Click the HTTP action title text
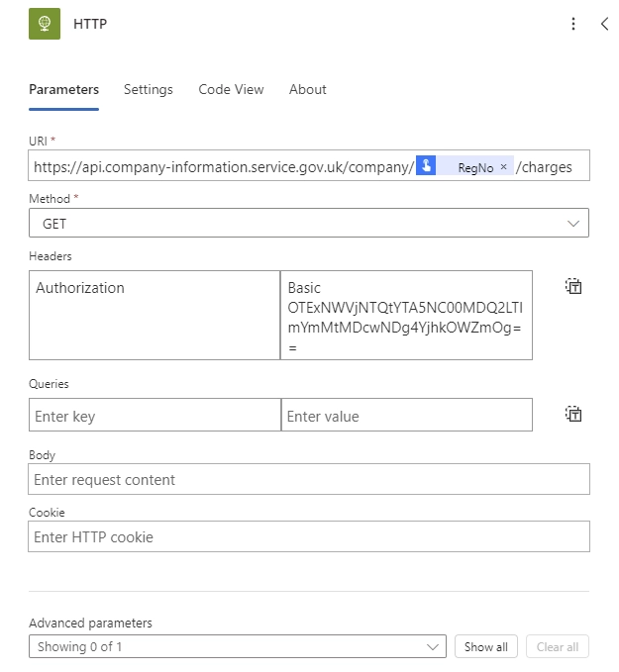Viewport: 619px width, 672px height. (x=90, y=24)
